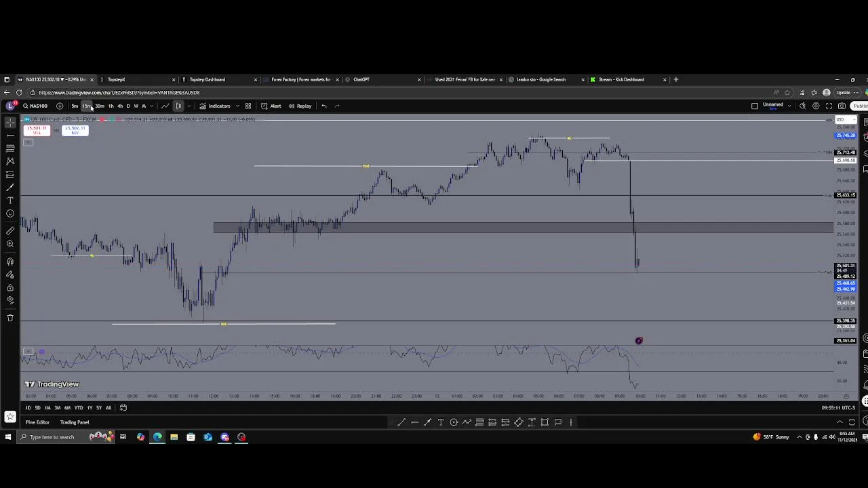
Task: Remove drawings with trash icon
Action: pyautogui.click(x=10, y=317)
